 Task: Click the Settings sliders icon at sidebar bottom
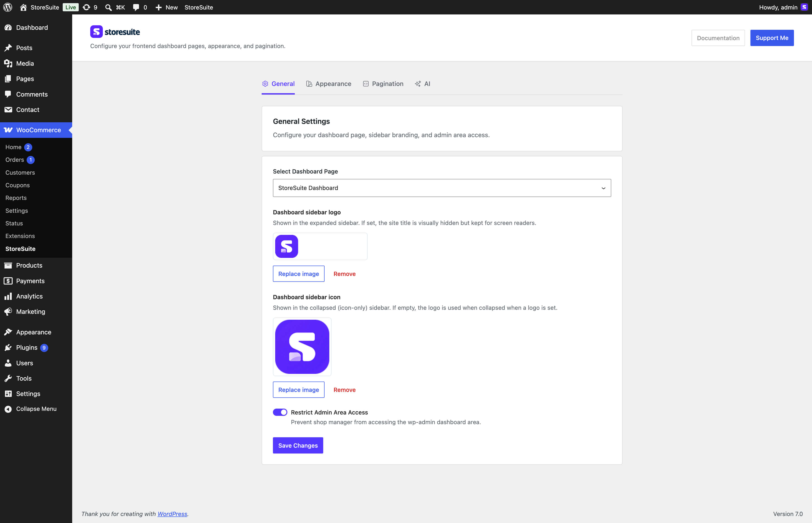coord(8,394)
